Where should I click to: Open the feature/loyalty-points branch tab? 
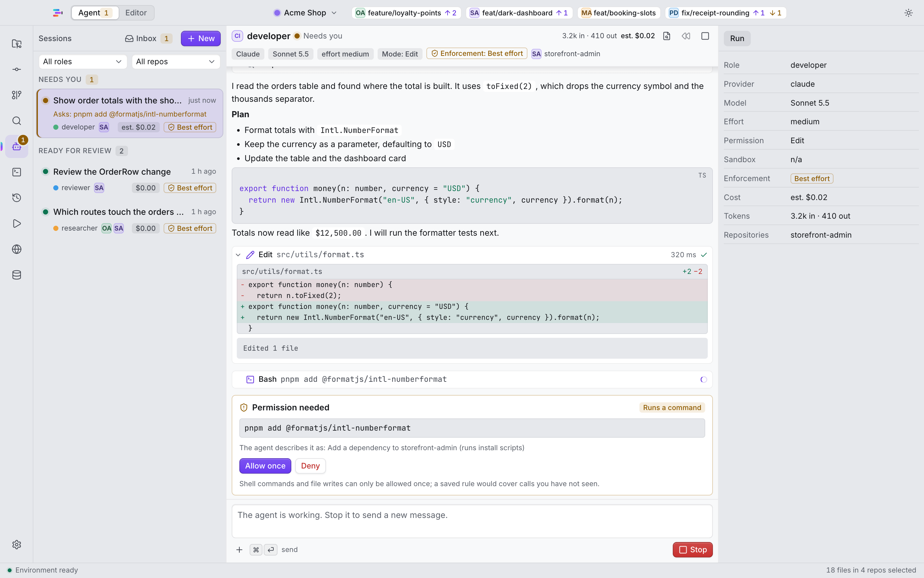pos(406,13)
